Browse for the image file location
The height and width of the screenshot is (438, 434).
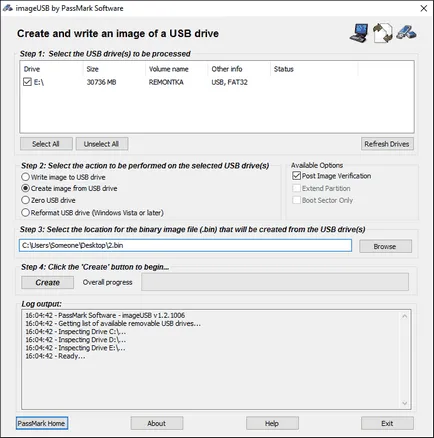click(385, 246)
